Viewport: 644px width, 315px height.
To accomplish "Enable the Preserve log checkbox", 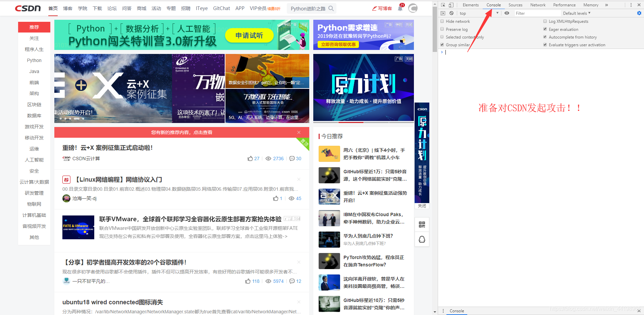I will tap(442, 29).
